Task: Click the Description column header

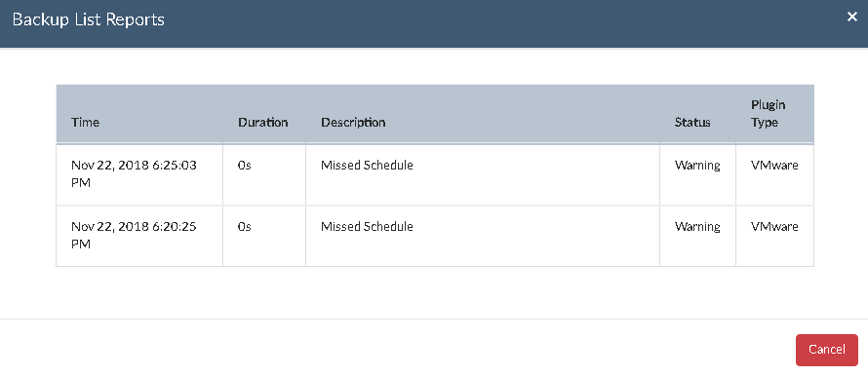Action: click(x=353, y=122)
